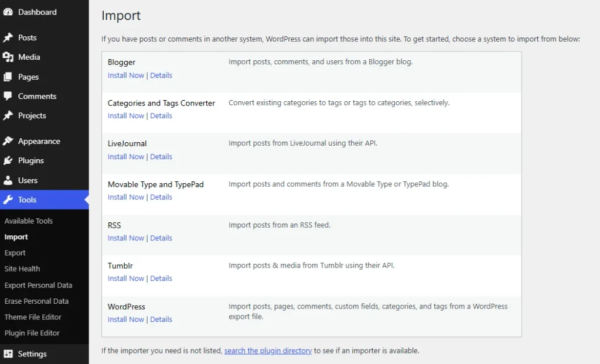Install the WordPress importer
600x364 pixels.
[x=126, y=320]
